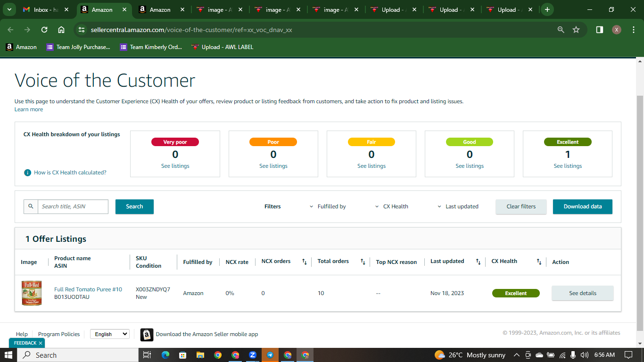644x362 pixels.
Task: Click the ASIN B013UODTAU
Action: pyautogui.click(x=72, y=297)
